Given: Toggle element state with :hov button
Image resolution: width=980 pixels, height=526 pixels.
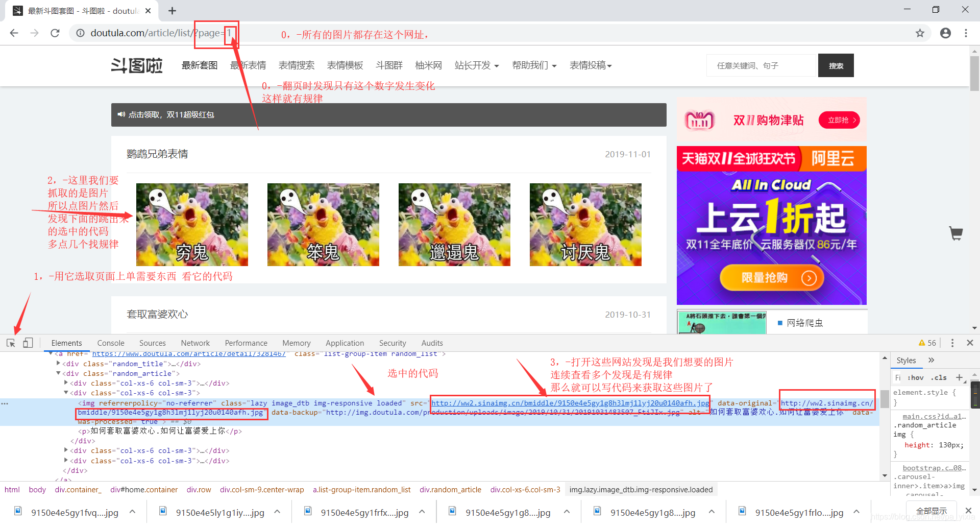Looking at the screenshot, I should pyautogui.click(x=916, y=377).
